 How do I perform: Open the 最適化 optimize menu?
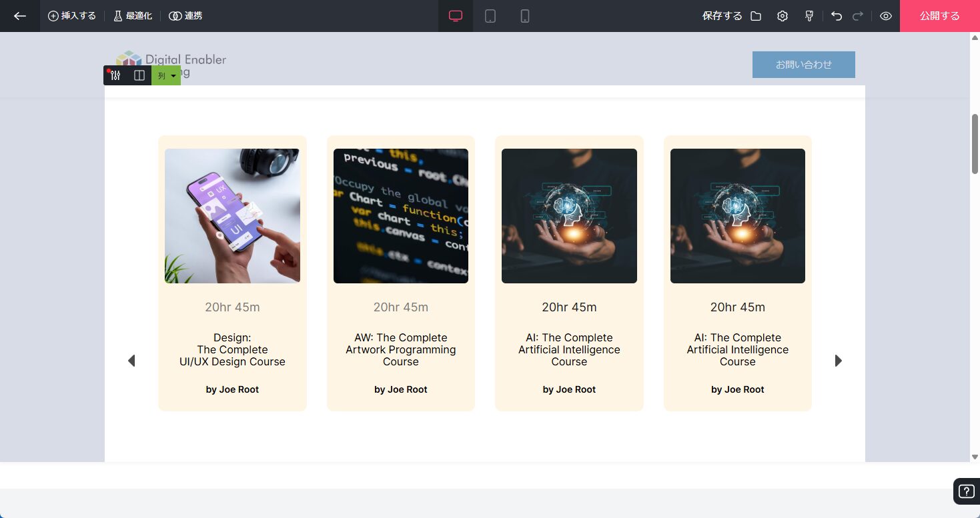tap(133, 16)
